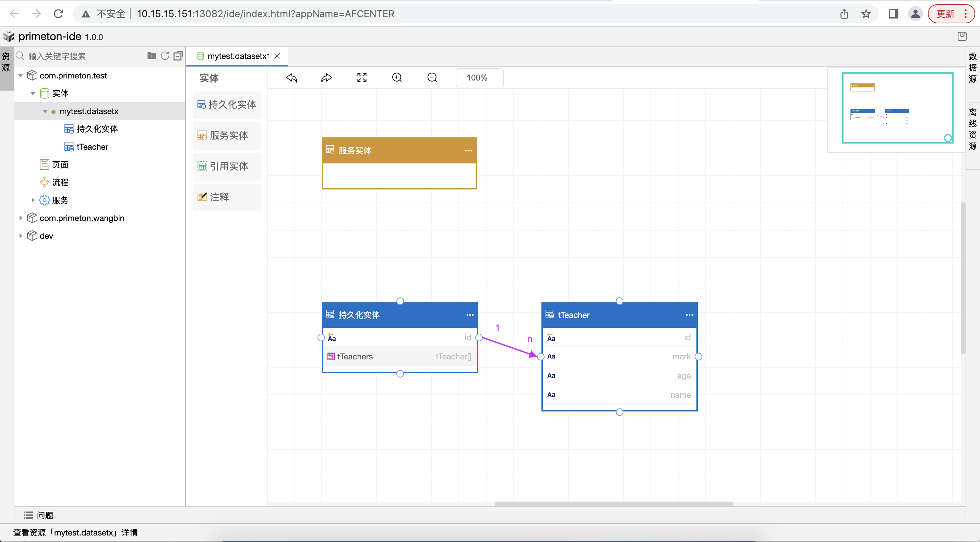980x542 pixels.
Task: Add a 持久化实体 from palette
Action: click(227, 104)
